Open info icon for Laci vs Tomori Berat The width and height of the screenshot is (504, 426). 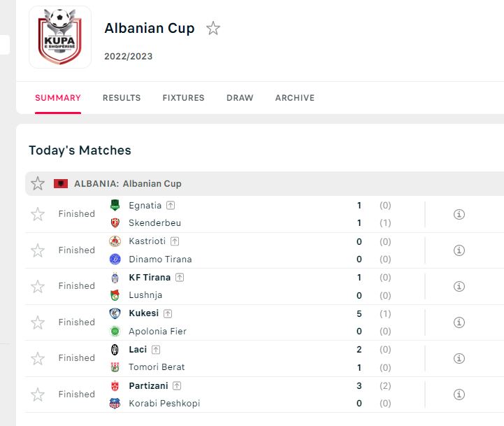point(459,358)
